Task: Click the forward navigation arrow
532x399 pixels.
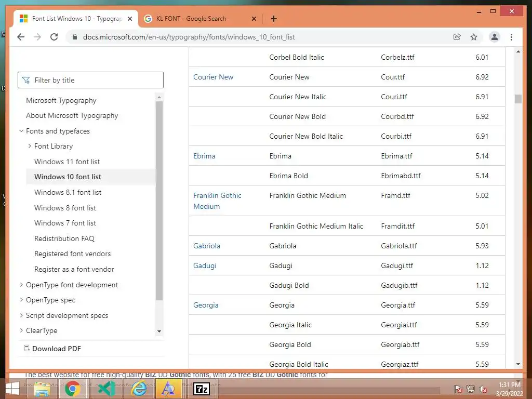Action: coord(37,37)
